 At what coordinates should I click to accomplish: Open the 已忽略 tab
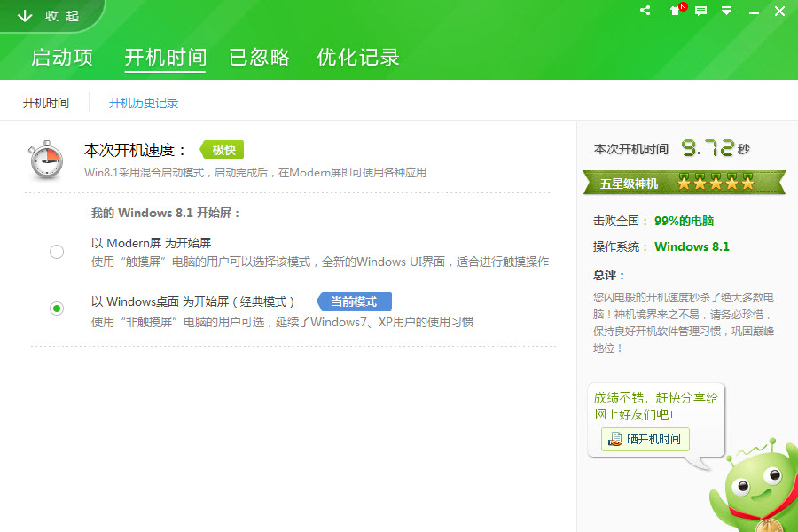pyautogui.click(x=259, y=57)
